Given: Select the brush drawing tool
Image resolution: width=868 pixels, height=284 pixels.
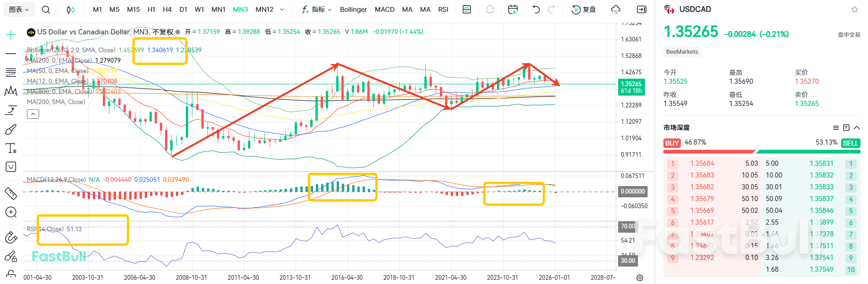Looking at the screenshot, I should pos(11,129).
